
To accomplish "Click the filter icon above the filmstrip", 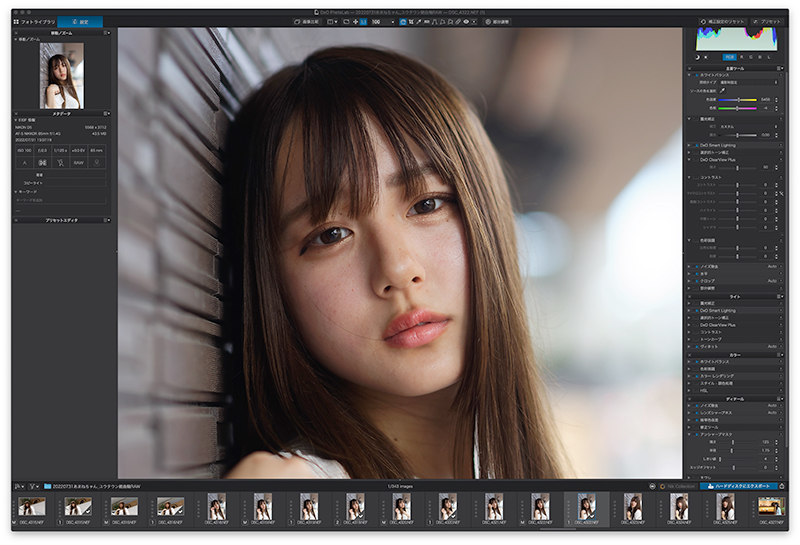I will point(33,486).
